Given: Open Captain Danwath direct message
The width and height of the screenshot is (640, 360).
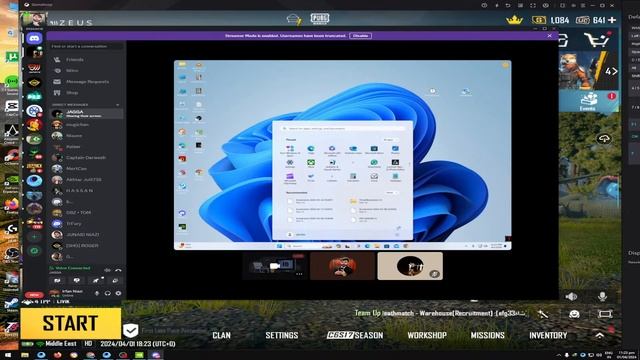Looking at the screenshot, I should tap(86, 158).
